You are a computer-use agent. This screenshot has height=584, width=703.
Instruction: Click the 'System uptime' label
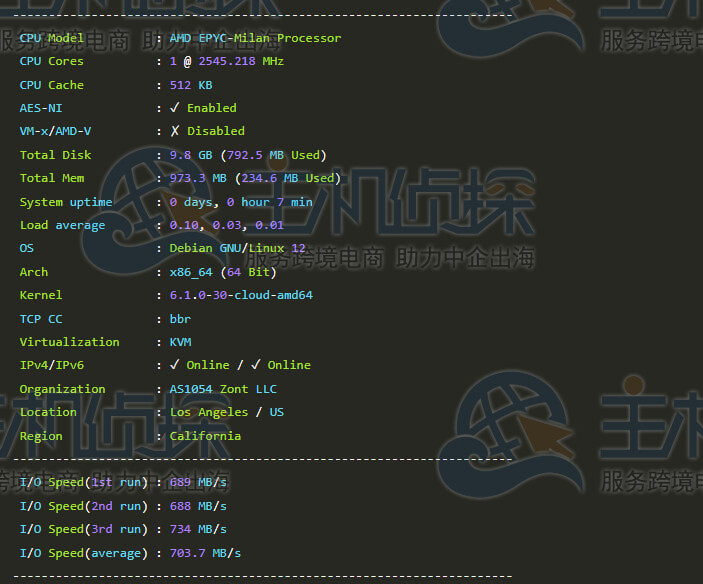(x=66, y=202)
